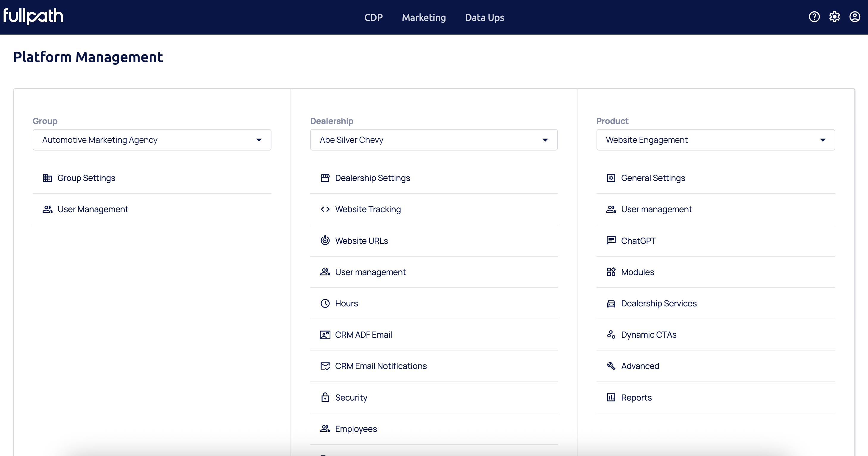Go to the Data Ups navigation item
Image resolution: width=868 pixels, height=456 pixels.
[x=484, y=18]
